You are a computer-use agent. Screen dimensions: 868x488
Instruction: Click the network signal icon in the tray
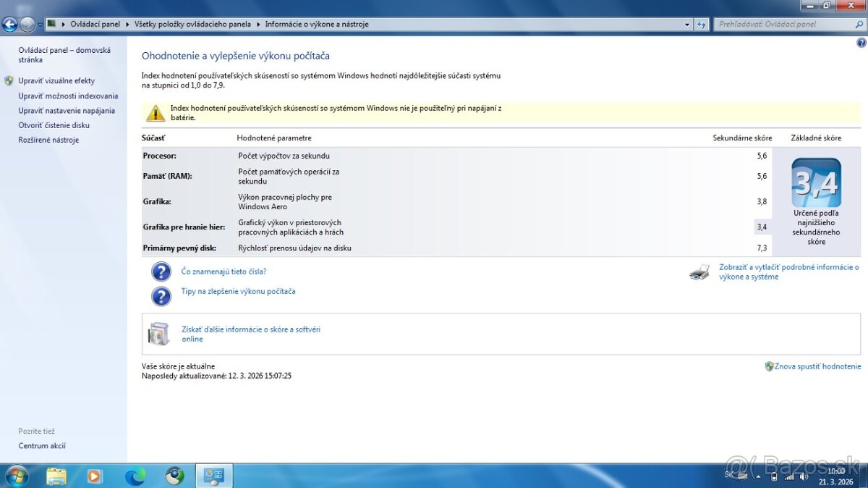[x=790, y=476]
